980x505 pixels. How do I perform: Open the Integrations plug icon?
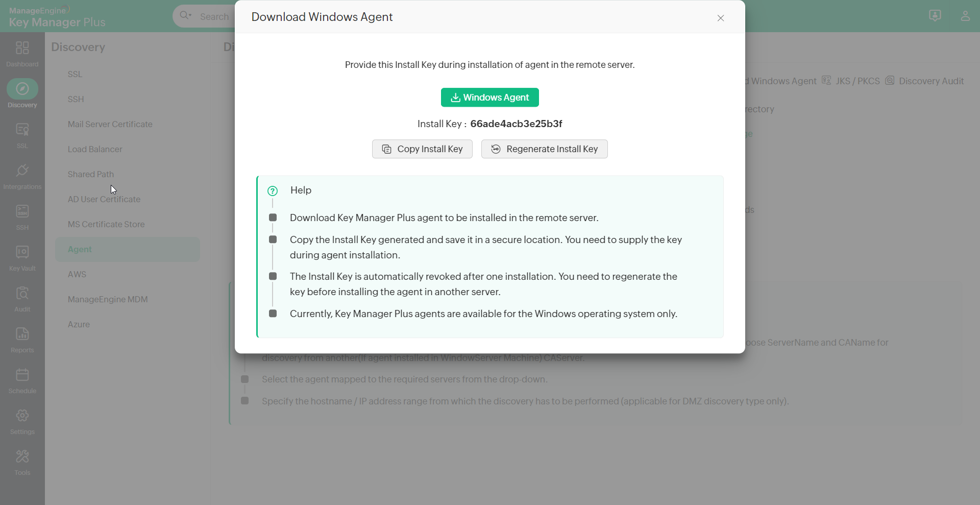(22, 171)
